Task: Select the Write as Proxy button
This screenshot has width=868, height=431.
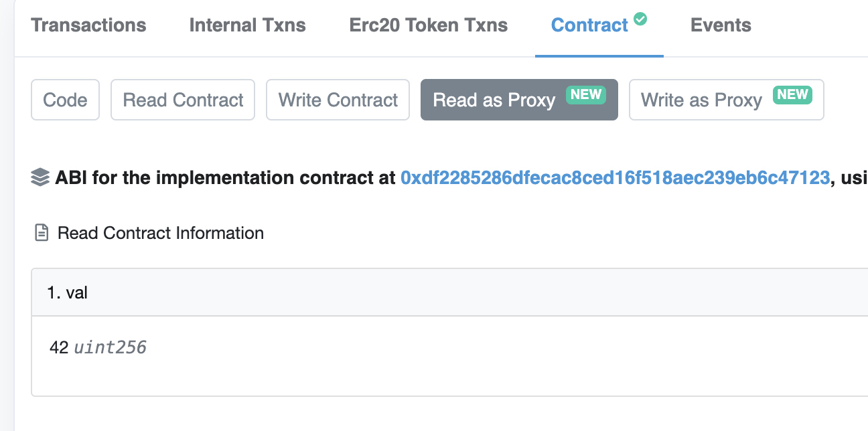Action: pyautogui.click(x=727, y=100)
